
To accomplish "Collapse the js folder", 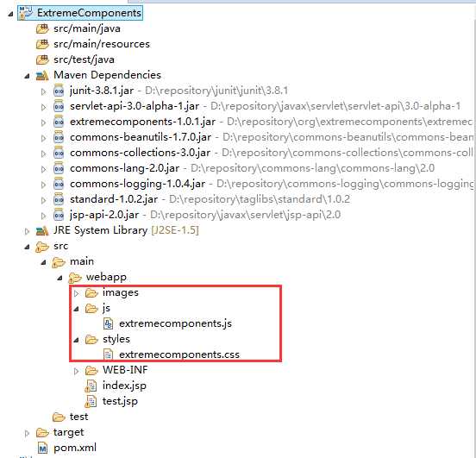I will tap(77, 309).
